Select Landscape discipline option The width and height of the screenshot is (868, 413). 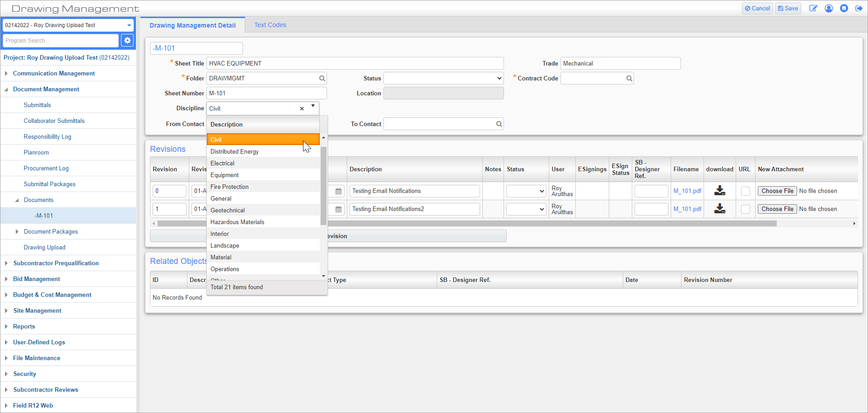pos(263,246)
